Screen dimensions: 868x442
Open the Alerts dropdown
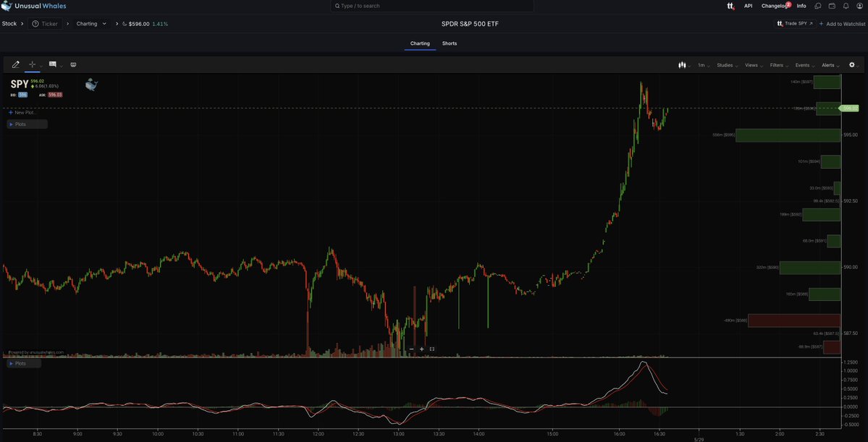830,65
